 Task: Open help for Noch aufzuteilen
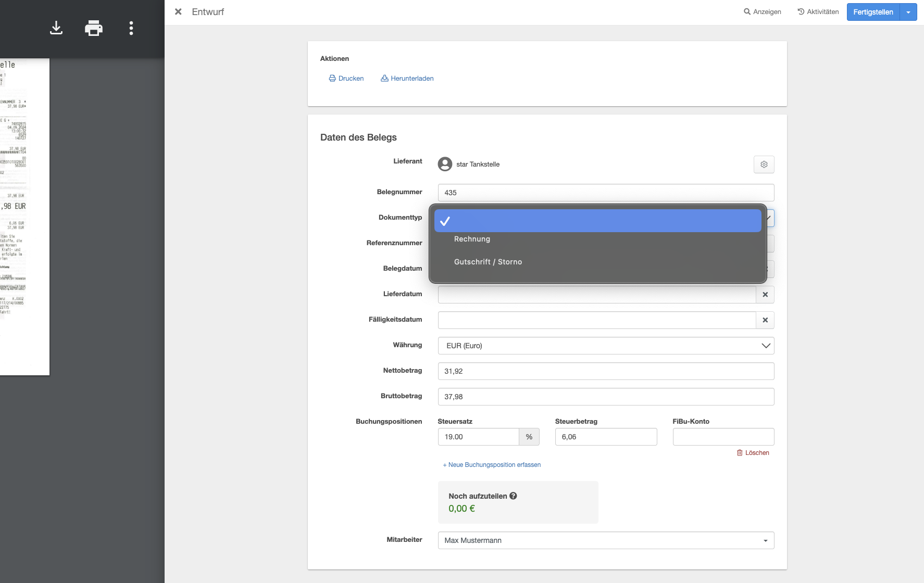(x=513, y=496)
